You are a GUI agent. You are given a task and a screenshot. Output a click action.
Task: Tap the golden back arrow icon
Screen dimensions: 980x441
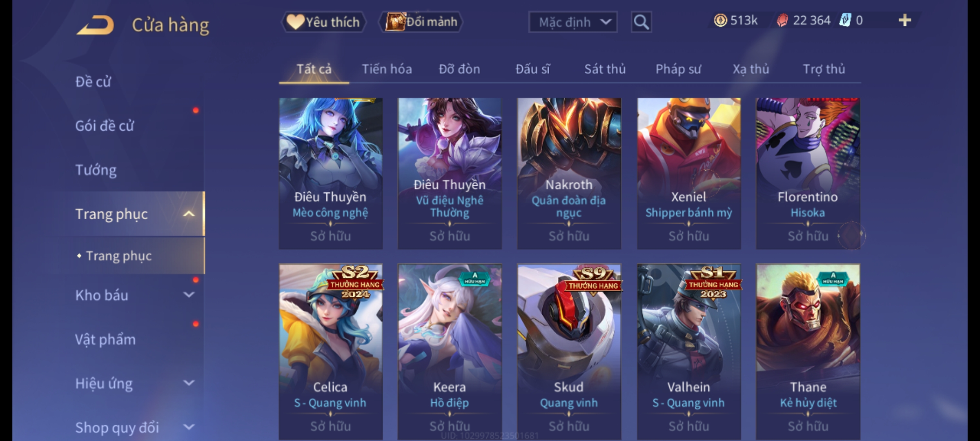pos(95,25)
